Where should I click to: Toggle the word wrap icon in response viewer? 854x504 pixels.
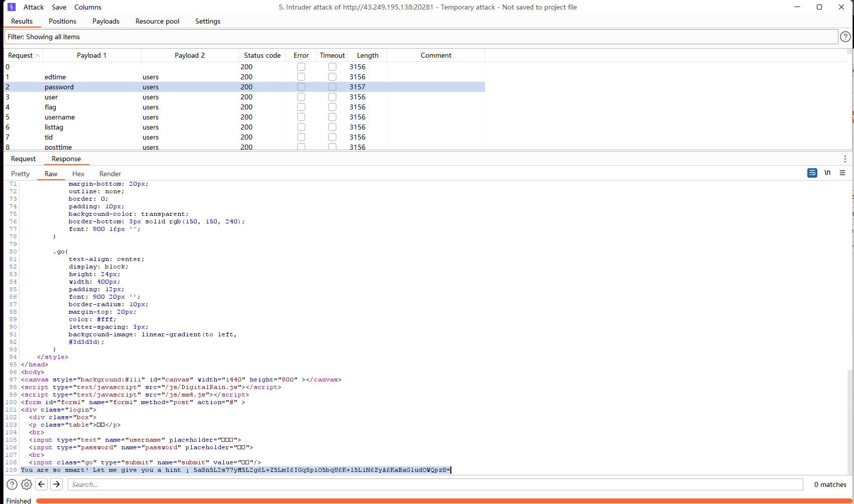(812, 173)
